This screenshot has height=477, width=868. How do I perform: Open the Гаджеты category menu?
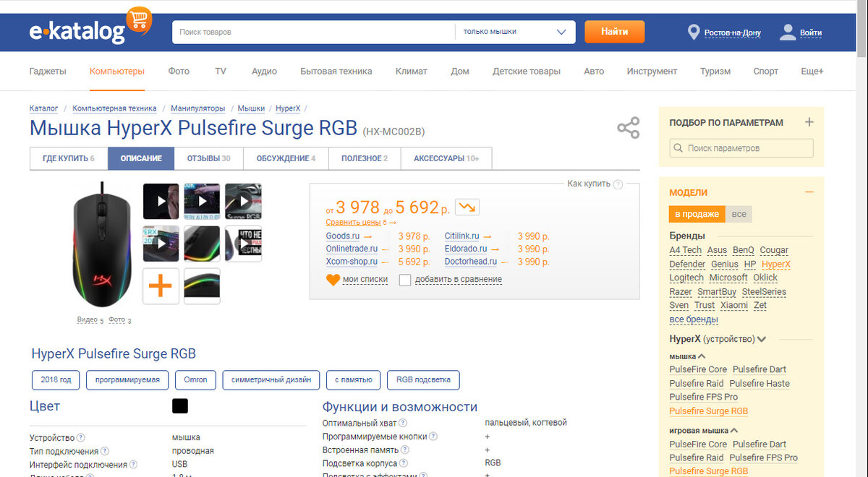click(48, 71)
